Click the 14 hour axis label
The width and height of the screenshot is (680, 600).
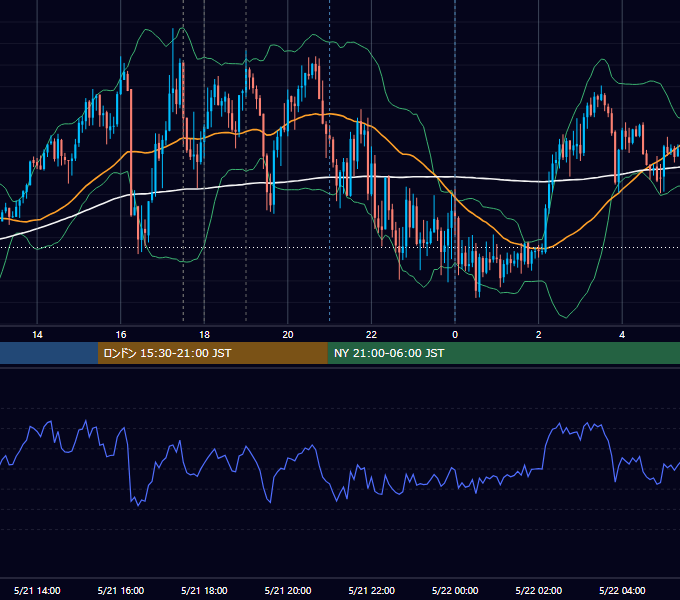[x=37, y=335]
